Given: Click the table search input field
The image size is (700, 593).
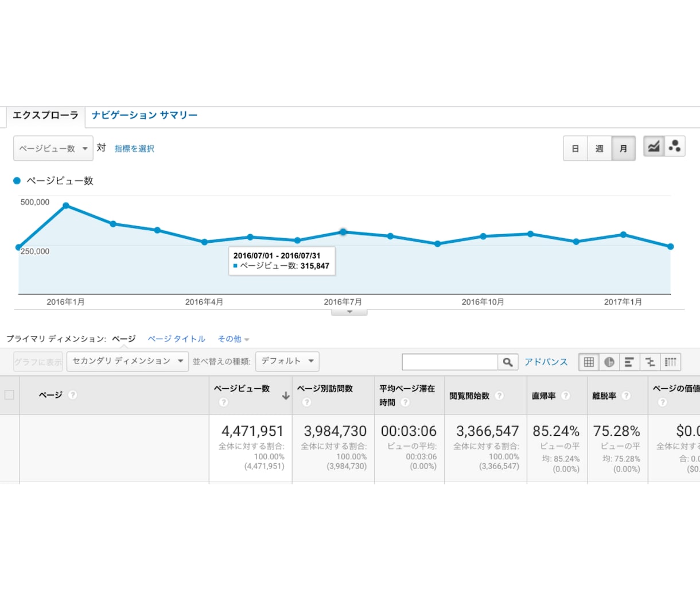Looking at the screenshot, I should pyautogui.click(x=450, y=362).
